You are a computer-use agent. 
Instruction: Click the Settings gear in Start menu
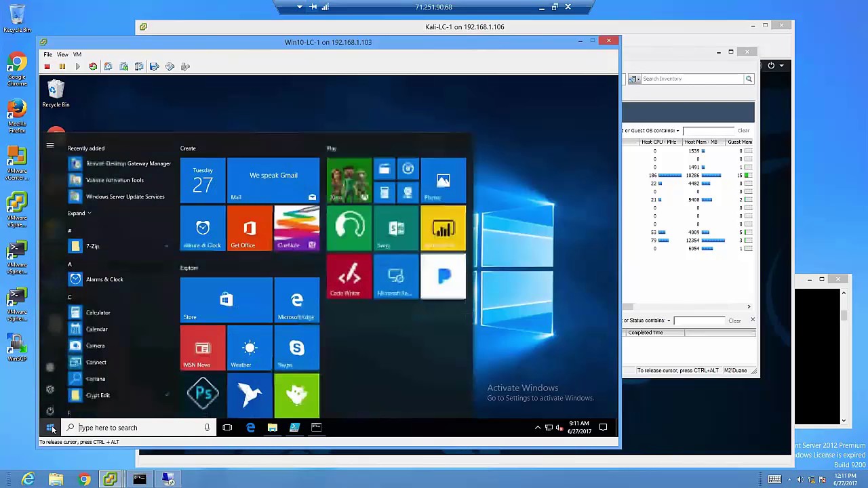coord(50,389)
